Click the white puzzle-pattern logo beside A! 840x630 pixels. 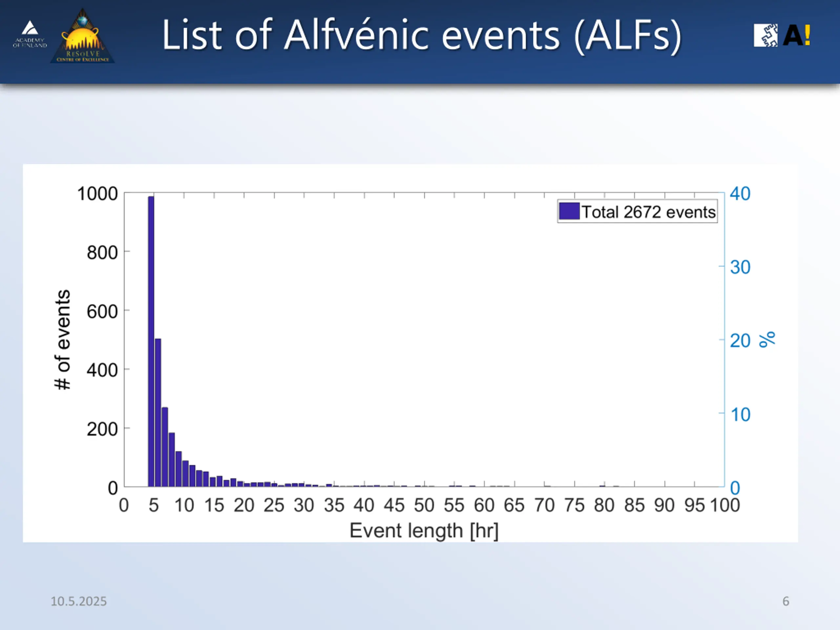[766, 35]
